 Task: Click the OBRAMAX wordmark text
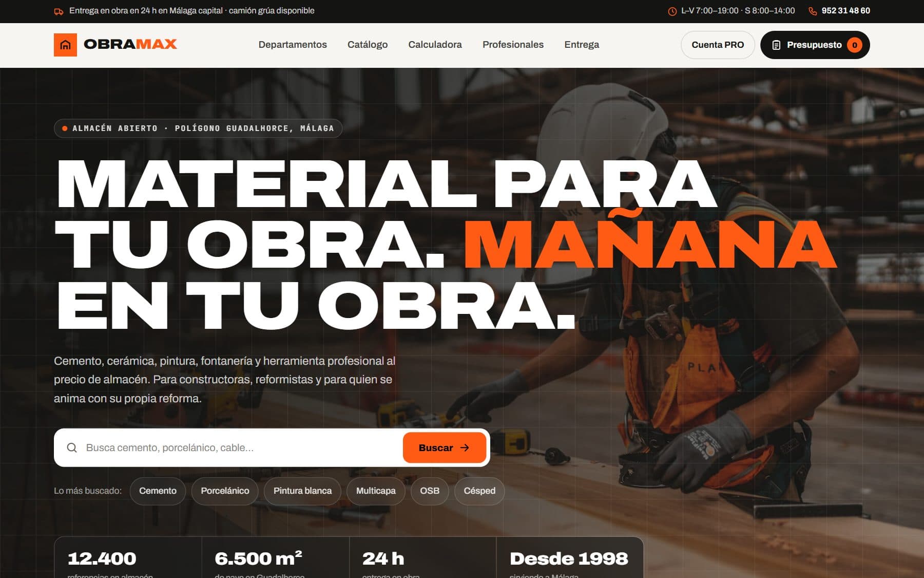coord(130,45)
